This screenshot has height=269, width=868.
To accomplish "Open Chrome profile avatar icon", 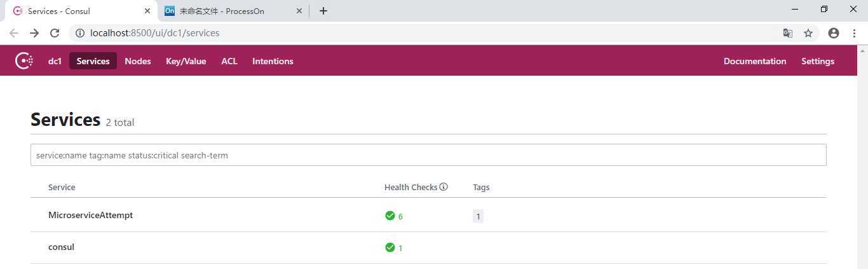I will [x=834, y=33].
